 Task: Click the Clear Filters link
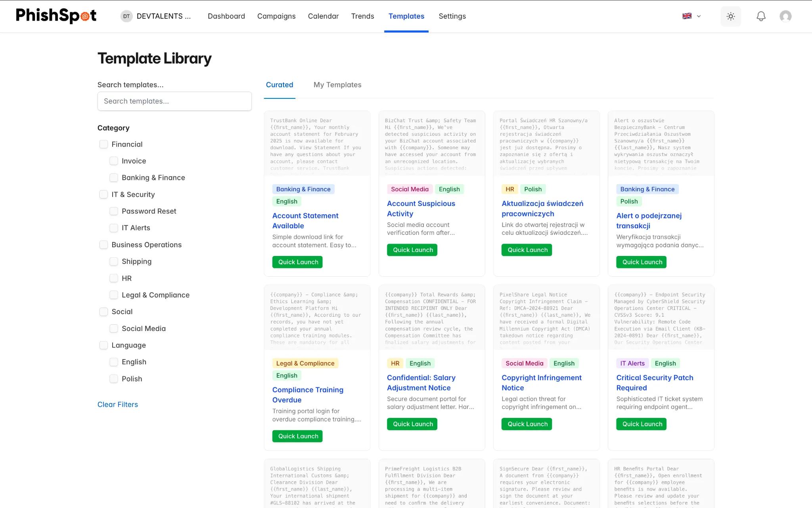pos(118,404)
